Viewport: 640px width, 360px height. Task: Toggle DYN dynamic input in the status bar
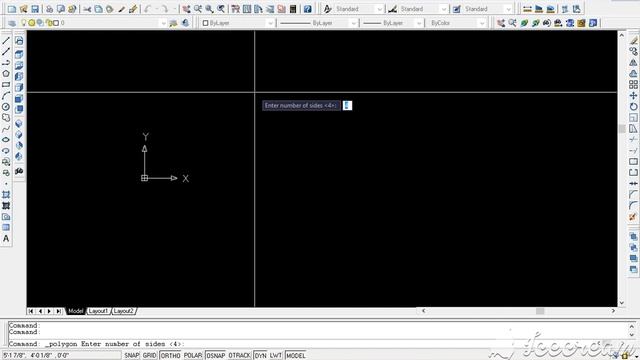pos(260,356)
